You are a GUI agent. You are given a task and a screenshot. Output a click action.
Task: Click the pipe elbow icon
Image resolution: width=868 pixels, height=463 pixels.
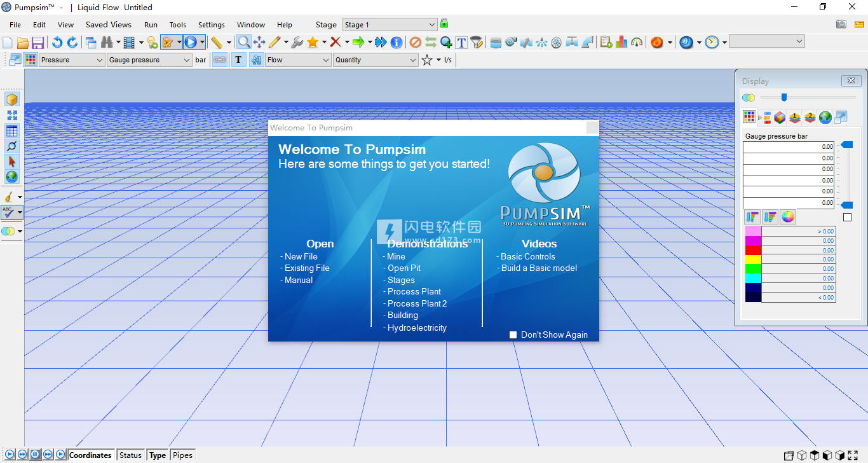point(588,43)
